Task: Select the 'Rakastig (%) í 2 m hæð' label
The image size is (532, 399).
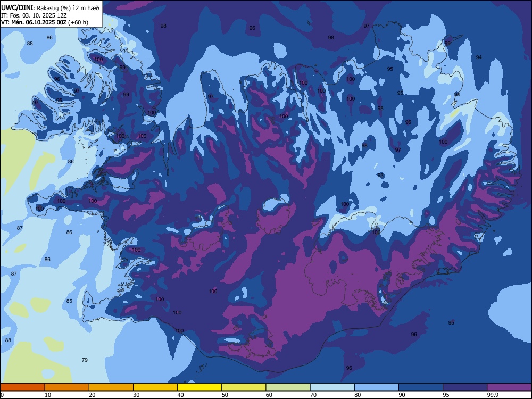Action: 68,8
